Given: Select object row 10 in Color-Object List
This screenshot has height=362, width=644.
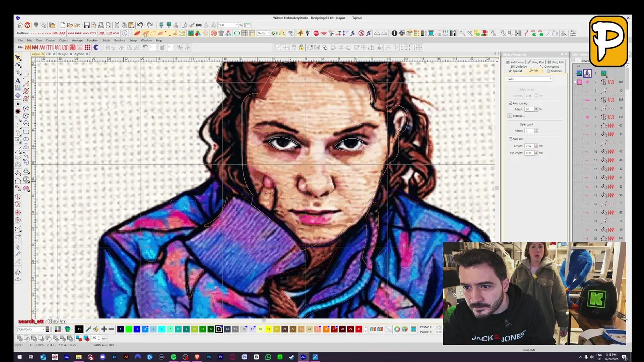Looking at the screenshot, I should tap(600, 152).
